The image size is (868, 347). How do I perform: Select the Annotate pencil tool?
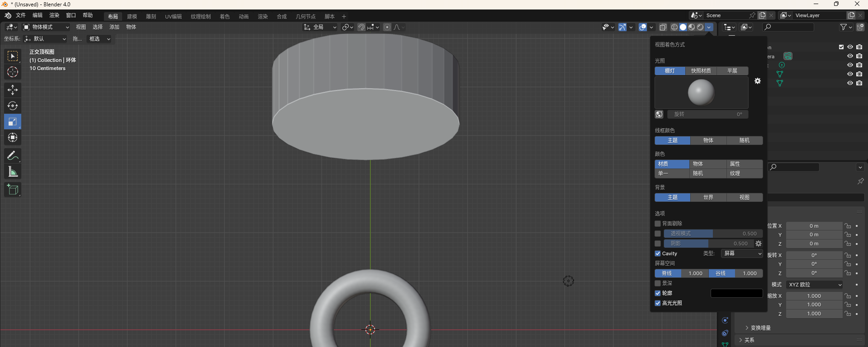click(13, 156)
